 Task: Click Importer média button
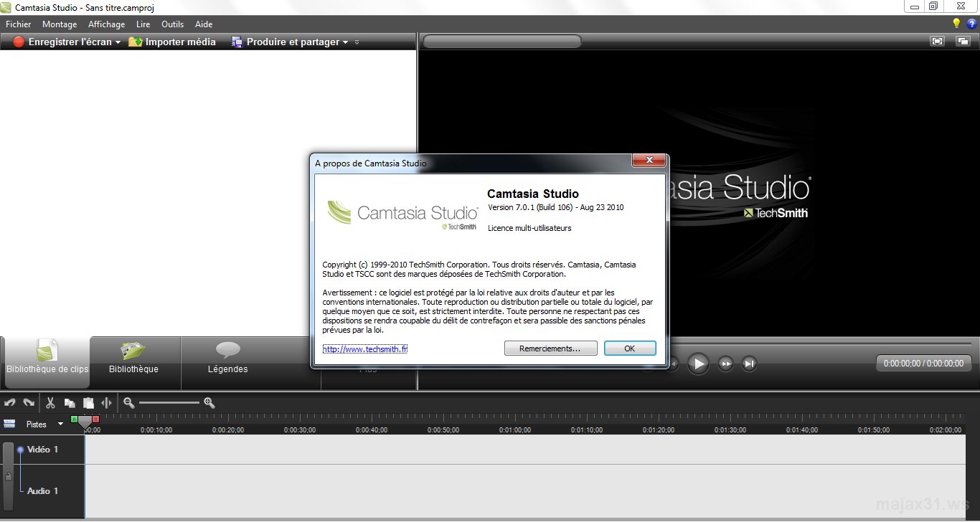[172, 42]
